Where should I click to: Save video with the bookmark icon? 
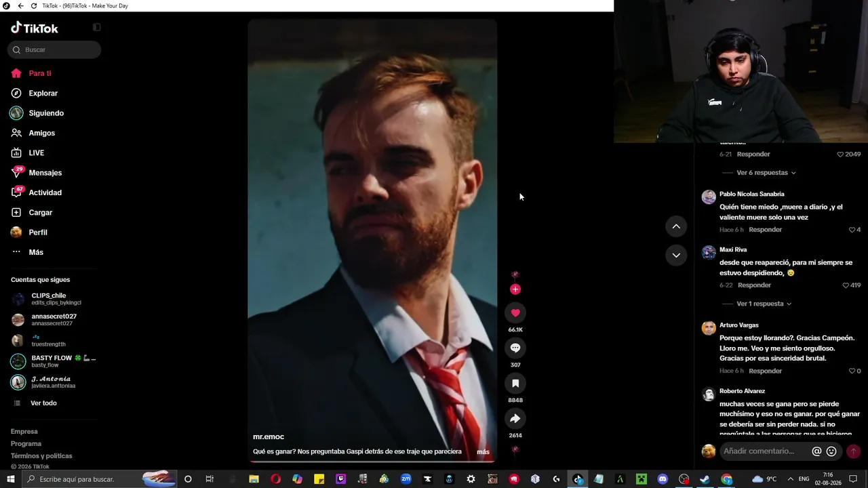point(515,383)
